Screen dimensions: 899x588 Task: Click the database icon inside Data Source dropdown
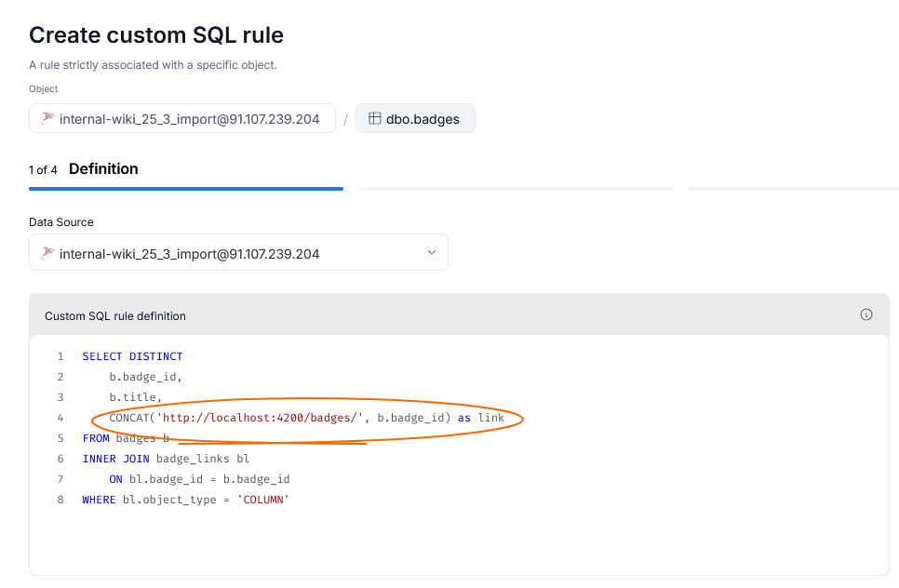47,253
